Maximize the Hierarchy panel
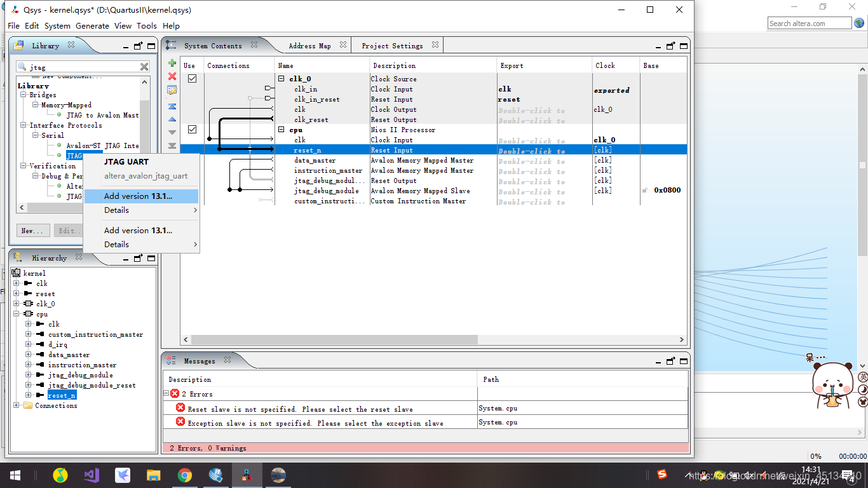Screen dimensions: 868x488 [151, 258]
